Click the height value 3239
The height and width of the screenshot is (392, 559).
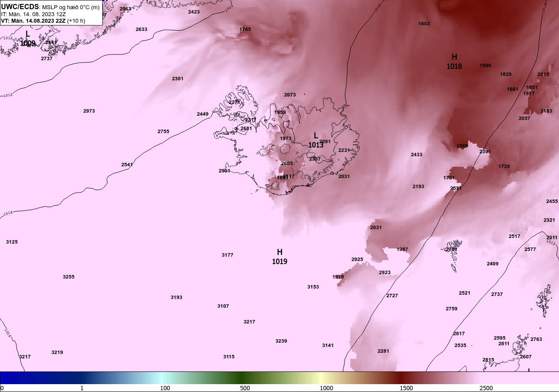point(281,341)
